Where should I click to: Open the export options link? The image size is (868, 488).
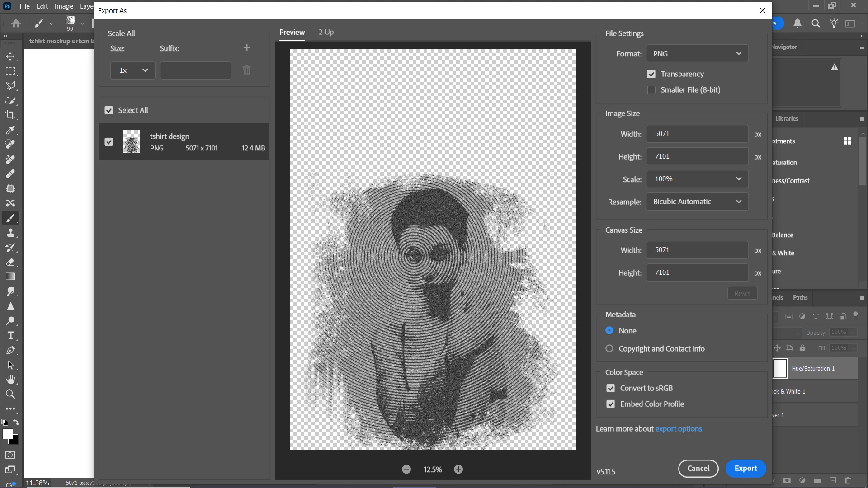(x=679, y=429)
